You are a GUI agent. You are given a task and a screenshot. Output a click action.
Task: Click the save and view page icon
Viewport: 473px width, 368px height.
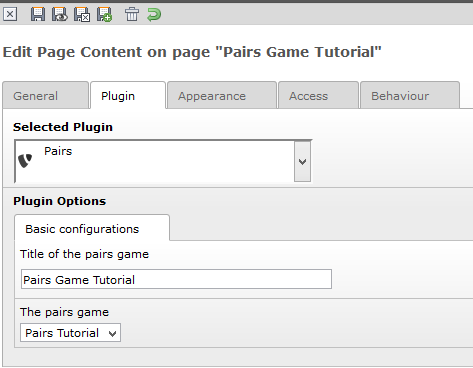pos(60,14)
